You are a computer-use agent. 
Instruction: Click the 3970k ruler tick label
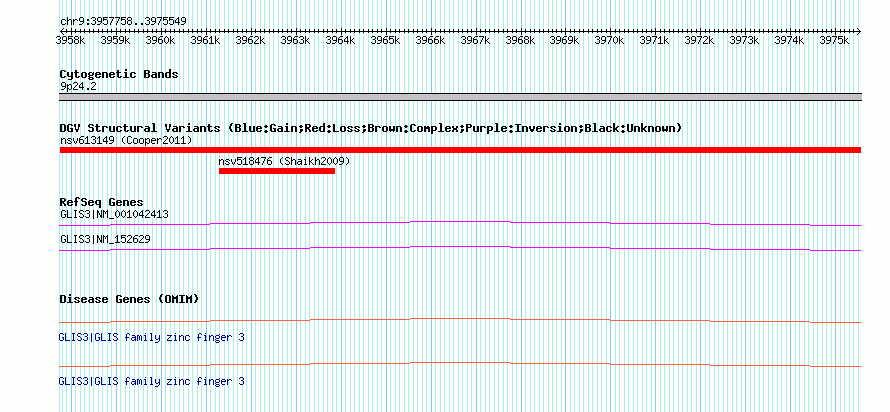click(x=610, y=41)
